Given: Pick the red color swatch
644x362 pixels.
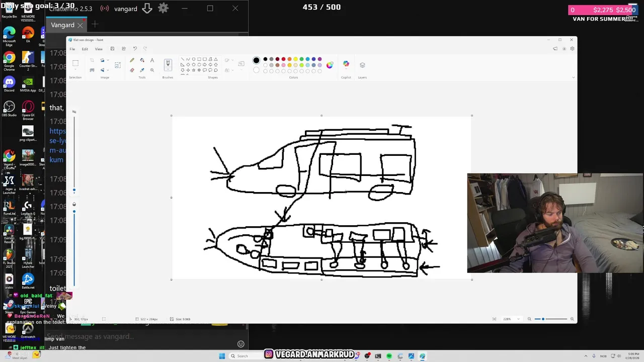Looking at the screenshot, I should (x=283, y=59).
